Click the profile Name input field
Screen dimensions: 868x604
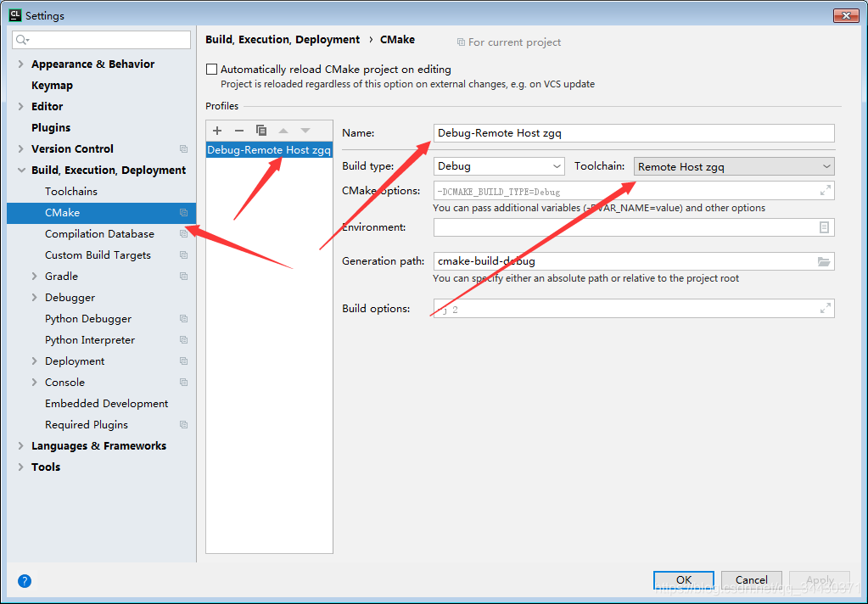(634, 133)
